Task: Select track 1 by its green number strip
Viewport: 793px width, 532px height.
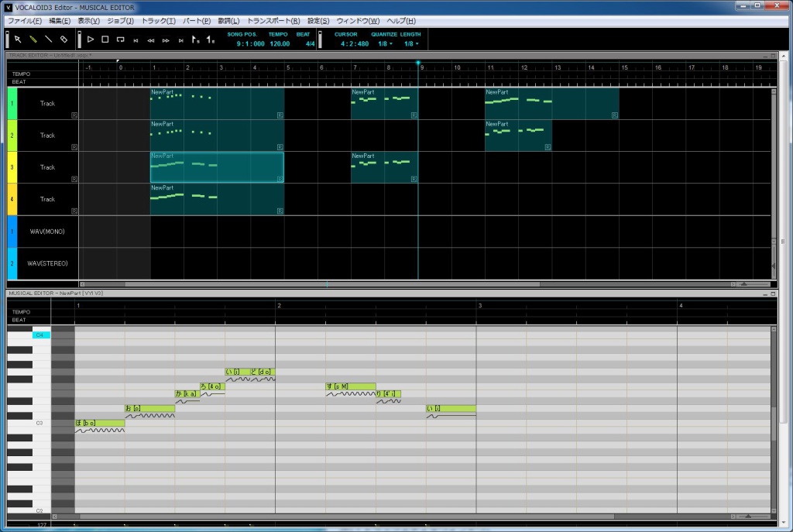Action: tap(12, 104)
